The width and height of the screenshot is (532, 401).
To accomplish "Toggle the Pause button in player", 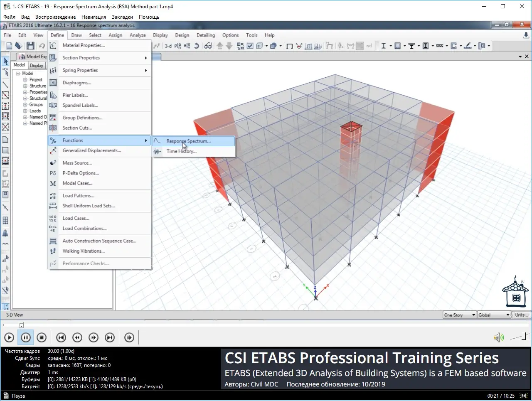I will pyautogui.click(x=25, y=337).
